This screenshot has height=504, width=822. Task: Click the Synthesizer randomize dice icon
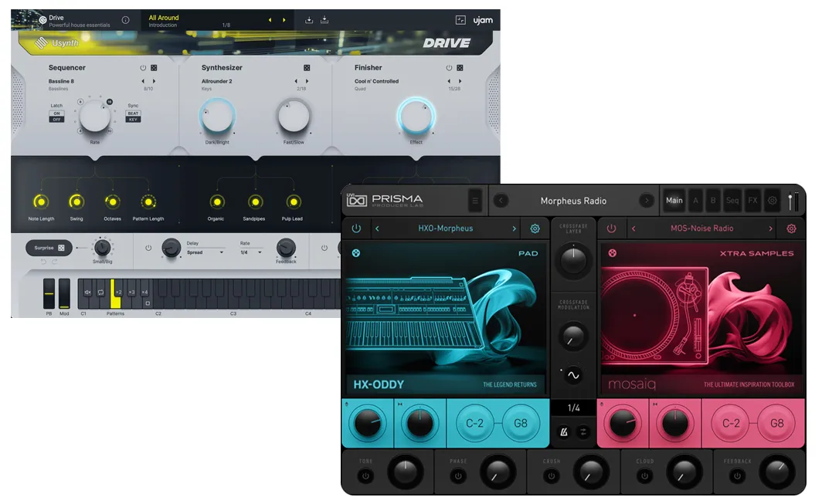(307, 68)
